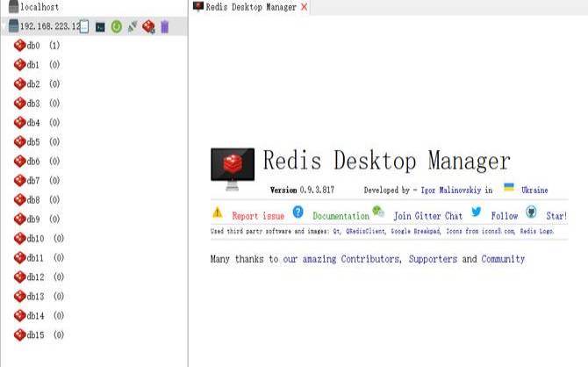Screen dimensions: 588x367
Task: Close the Redis Desktop Manager tab
Action: (305, 7)
